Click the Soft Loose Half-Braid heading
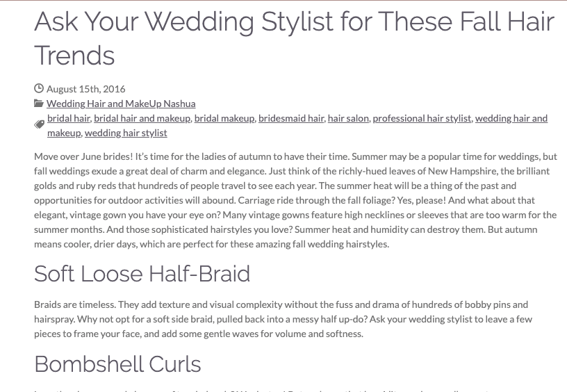This screenshot has height=392, width=567. point(142,274)
